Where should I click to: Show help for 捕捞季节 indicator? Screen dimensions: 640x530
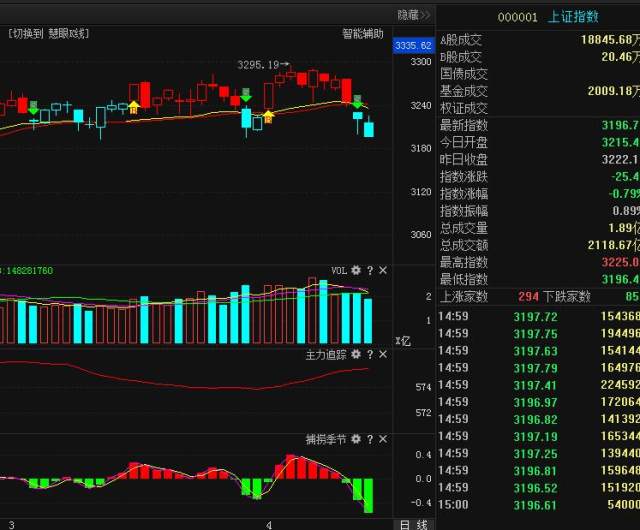click(369, 439)
